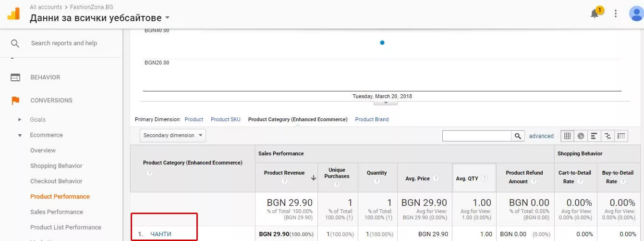Open the view selector dropdown arrow
Viewport: 644px width, 241px height.
[167, 18]
